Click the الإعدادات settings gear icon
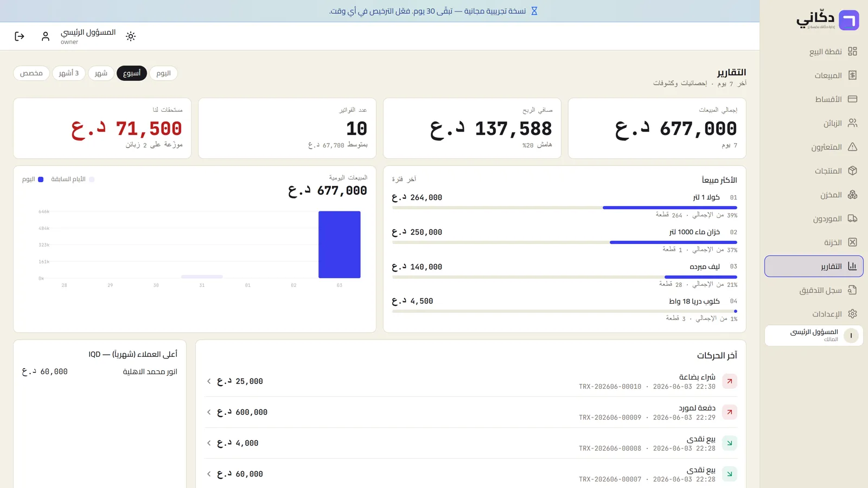Image resolution: width=868 pixels, height=488 pixels. coord(852,314)
